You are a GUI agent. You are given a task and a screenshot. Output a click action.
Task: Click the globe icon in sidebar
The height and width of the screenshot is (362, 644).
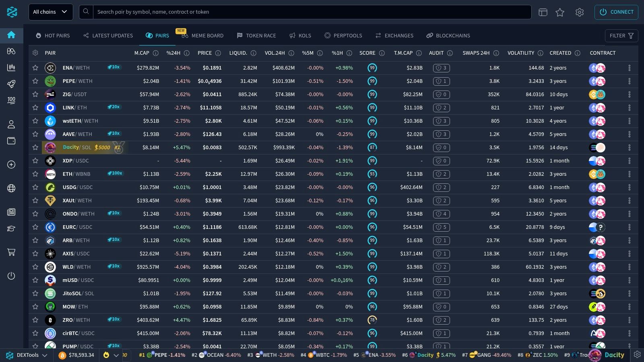pos(11,188)
